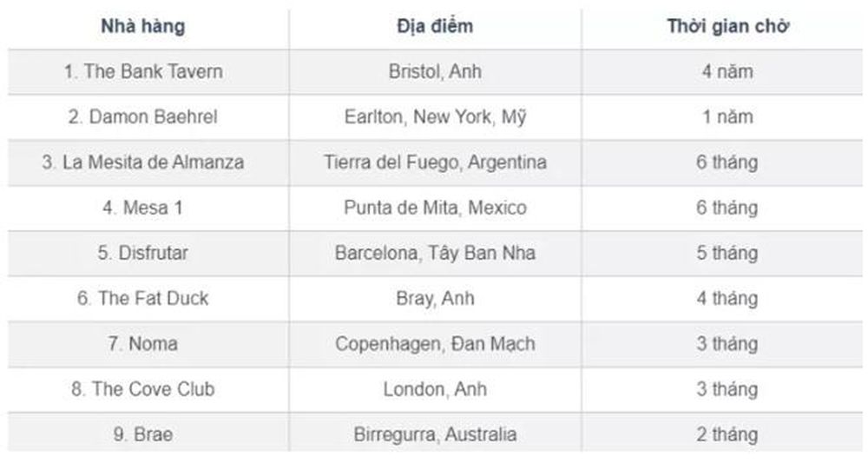Image resolution: width=868 pixels, height=470 pixels.
Task: Click the location 'Barcelona, Tây Ban Nha'
Action: click(435, 254)
